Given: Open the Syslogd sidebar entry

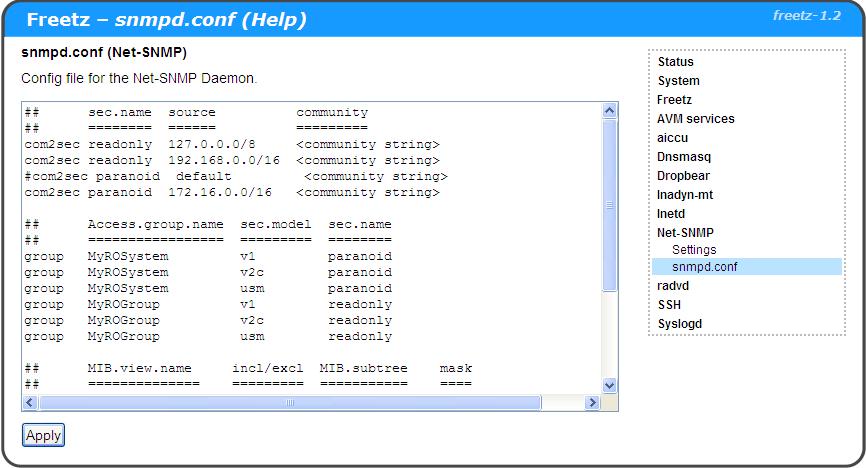Looking at the screenshot, I should click(681, 324).
